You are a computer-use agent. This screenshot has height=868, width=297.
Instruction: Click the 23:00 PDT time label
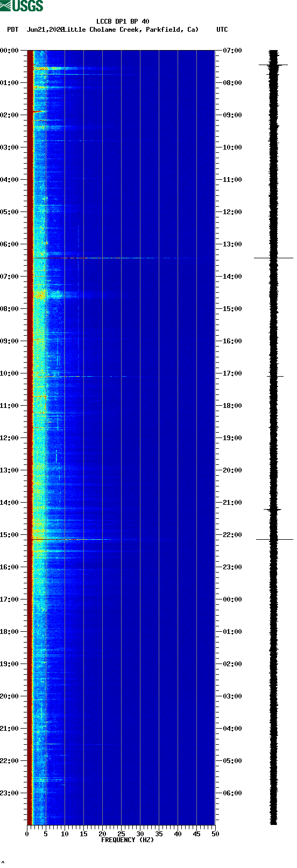[10, 793]
